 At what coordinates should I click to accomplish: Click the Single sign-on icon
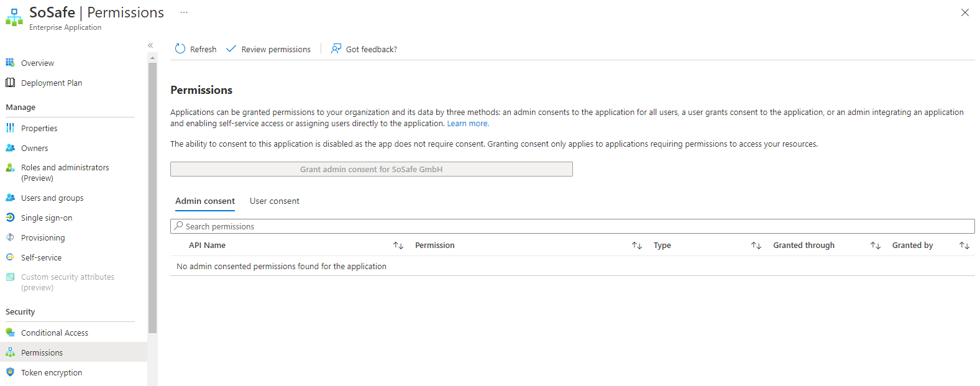10,218
